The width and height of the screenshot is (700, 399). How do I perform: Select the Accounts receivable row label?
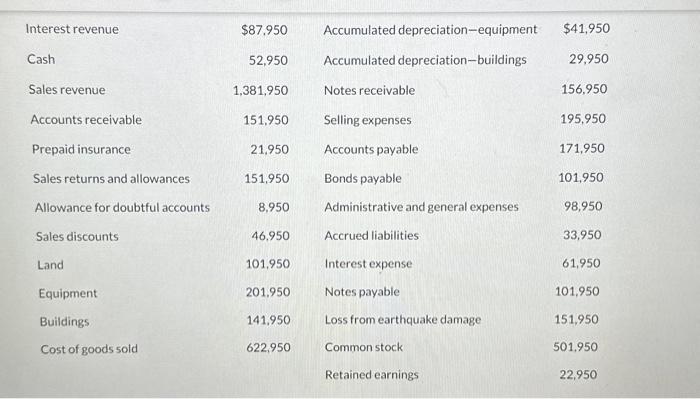tap(86, 120)
